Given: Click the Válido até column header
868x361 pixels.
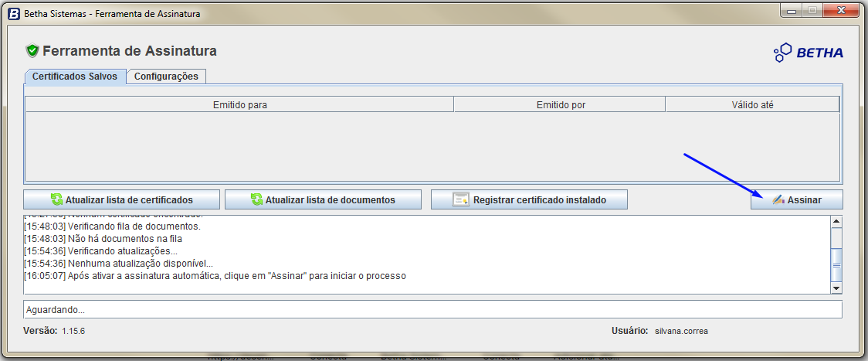Looking at the screenshot, I should tap(752, 104).
